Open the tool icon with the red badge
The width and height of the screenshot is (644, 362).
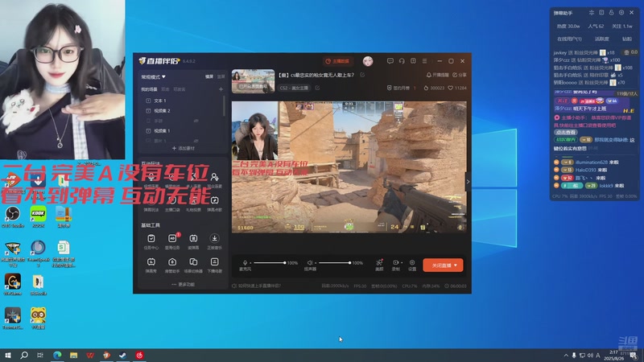tap(172, 238)
